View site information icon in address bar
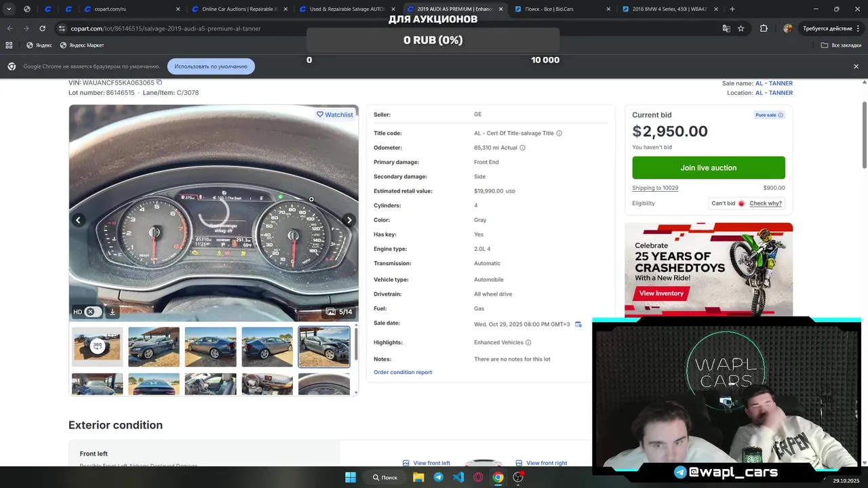Screen dimensions: 868x488 point(62,28)
